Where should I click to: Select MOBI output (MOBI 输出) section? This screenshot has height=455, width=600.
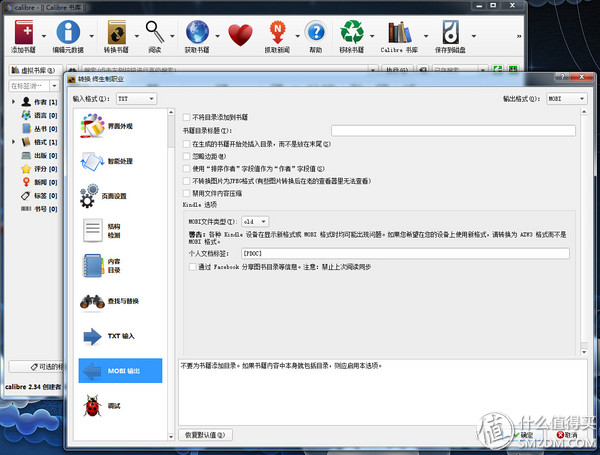point(120,371)
